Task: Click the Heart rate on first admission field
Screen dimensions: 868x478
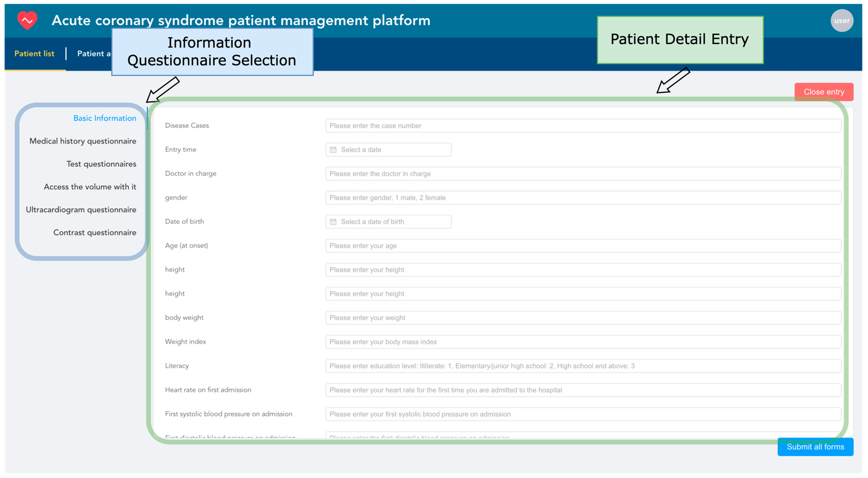Action: [x=583, y=390]
